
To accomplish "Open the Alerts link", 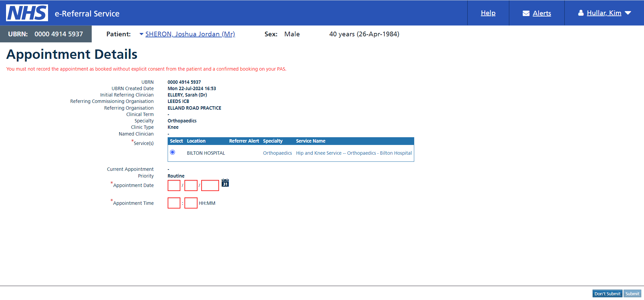I will (542, 13).
